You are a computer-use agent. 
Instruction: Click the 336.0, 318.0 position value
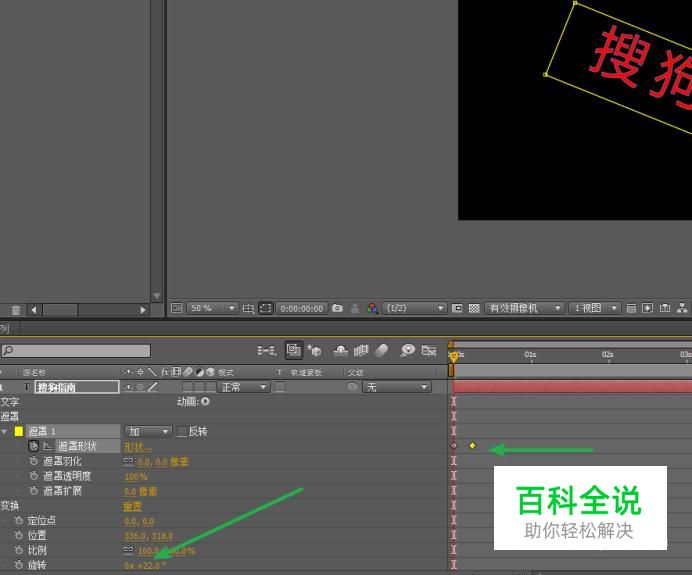148,536
